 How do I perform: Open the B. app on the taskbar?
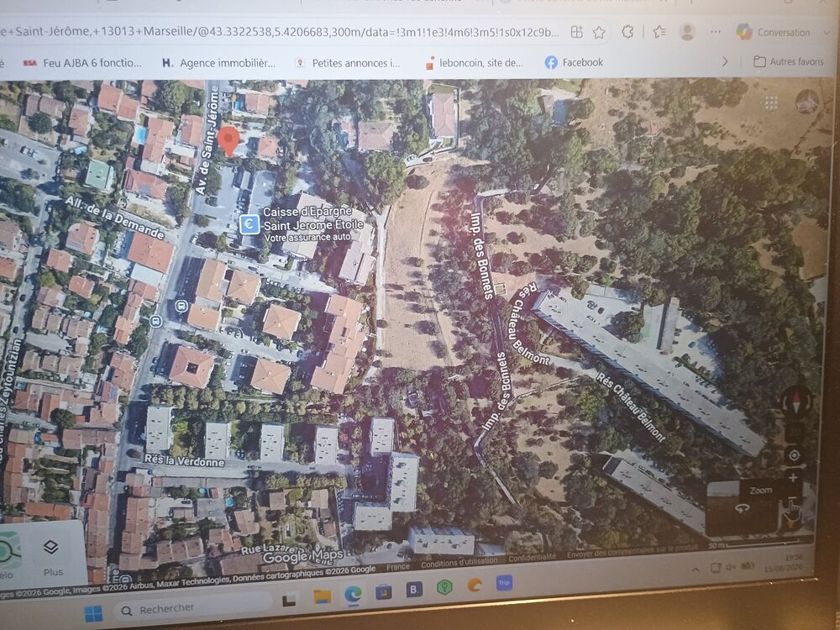click(413, 590)
